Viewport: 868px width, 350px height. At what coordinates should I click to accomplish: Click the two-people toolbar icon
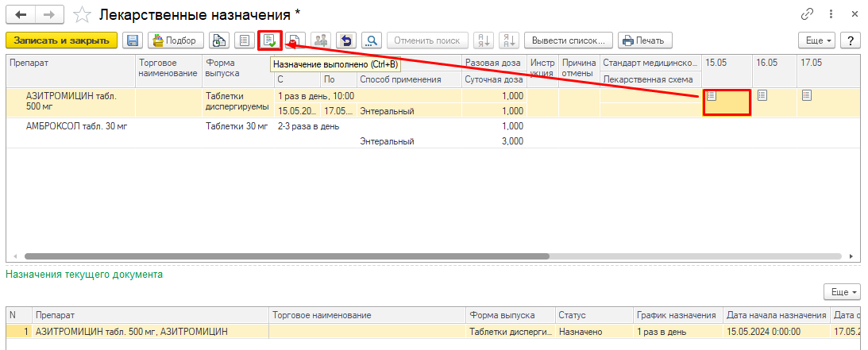click(321, 40)
